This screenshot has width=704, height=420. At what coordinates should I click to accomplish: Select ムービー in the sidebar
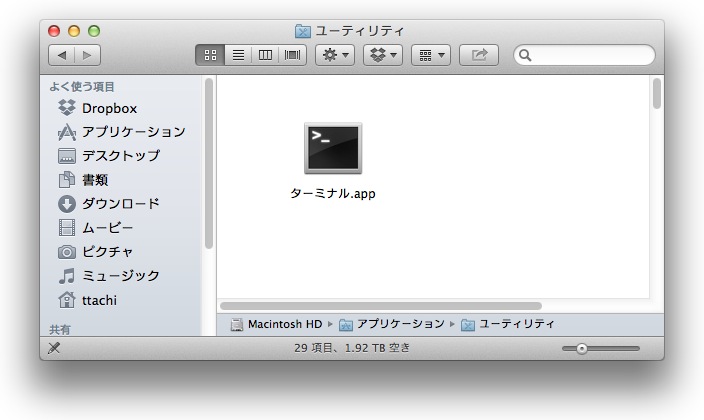(107, 228)
